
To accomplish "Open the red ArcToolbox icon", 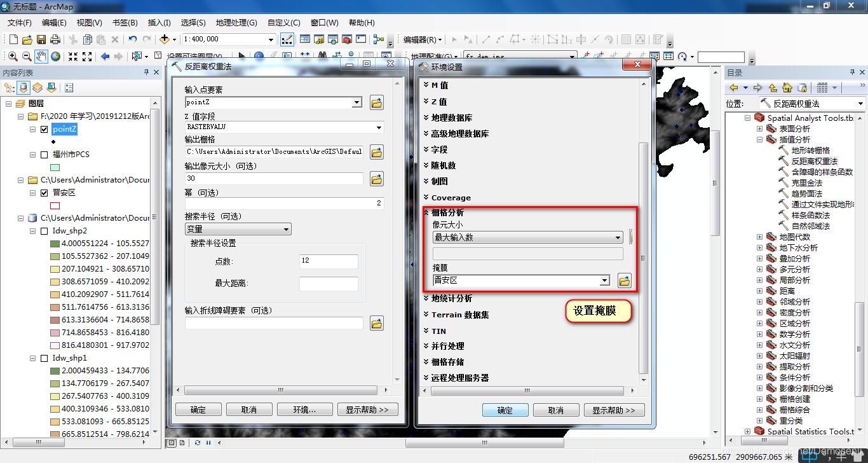I will pos(347,39).
